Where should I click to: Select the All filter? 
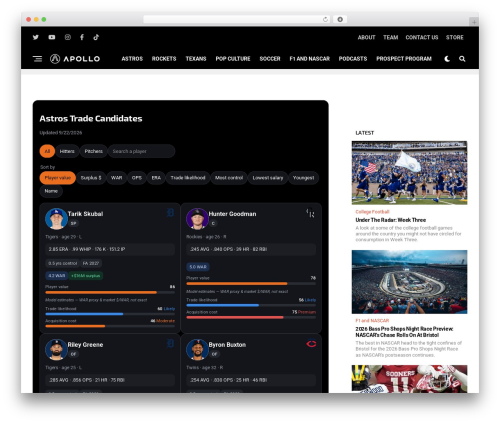coord(47,151)
